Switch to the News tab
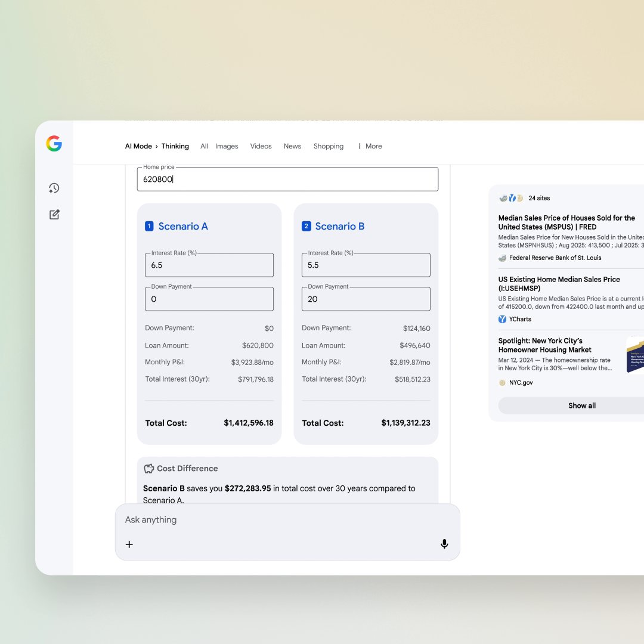This screenshot has height=644, width=644. pyautogui.click(x=292, y=146)
